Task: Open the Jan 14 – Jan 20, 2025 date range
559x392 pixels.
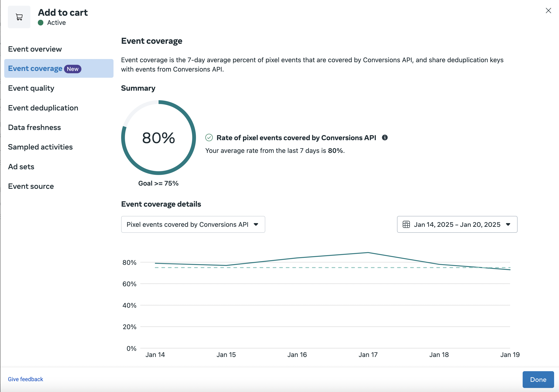Action: coord(457,224)
